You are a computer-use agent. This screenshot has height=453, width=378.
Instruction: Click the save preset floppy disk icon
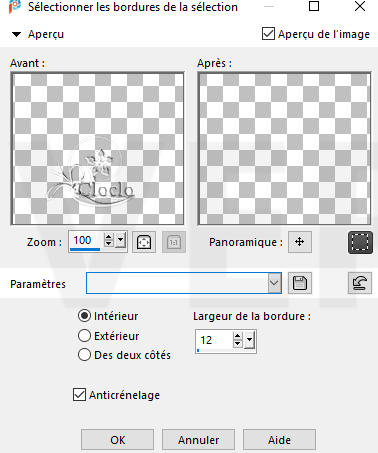point(300,283)
